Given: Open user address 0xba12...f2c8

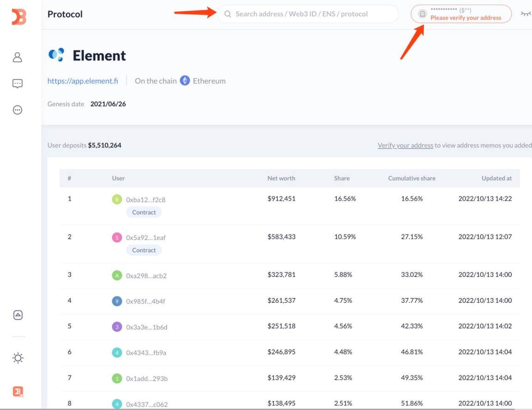Looking at the screenshot, I should [145, 200].
